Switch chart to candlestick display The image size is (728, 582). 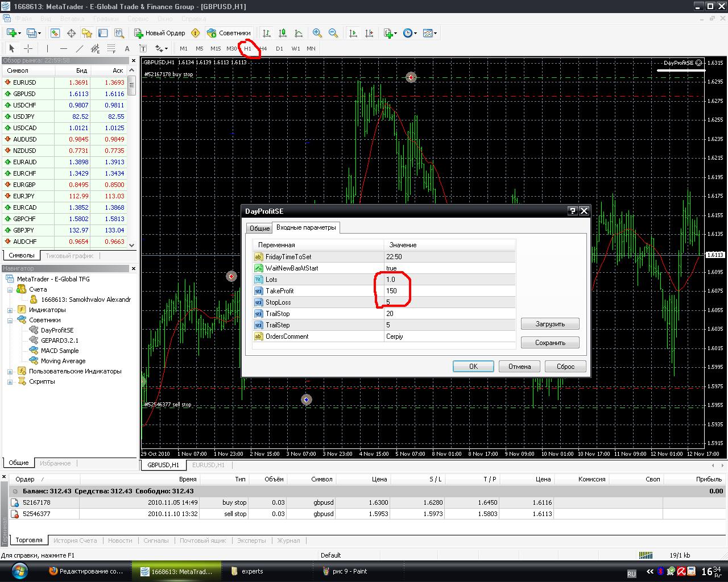[x=283, y=33]
